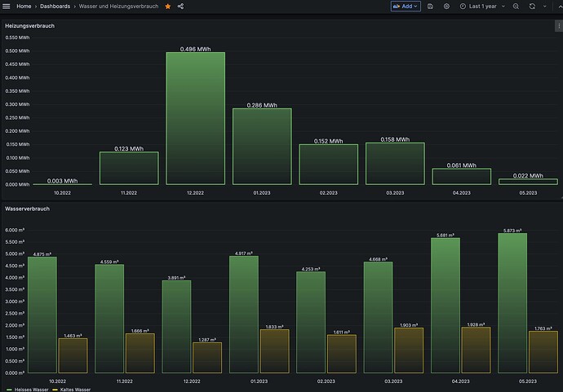Save the dashboard with the disk icon

(x=430, y=6)
